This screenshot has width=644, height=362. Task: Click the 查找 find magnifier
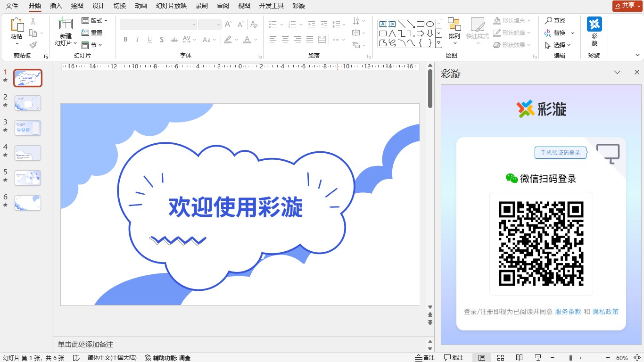(x=555, y=21)
